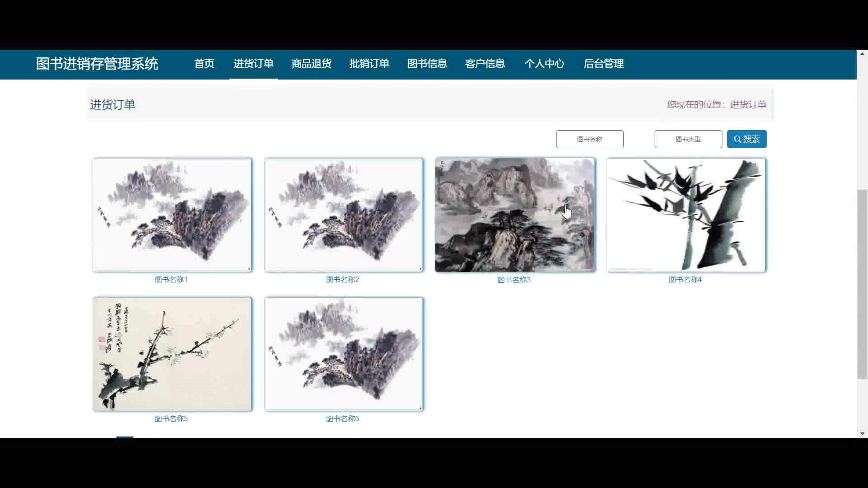Select the 进货订单 navigation tab
Image resolution: width=868 pixels, height=488 pixels.
tap(254, 64)
